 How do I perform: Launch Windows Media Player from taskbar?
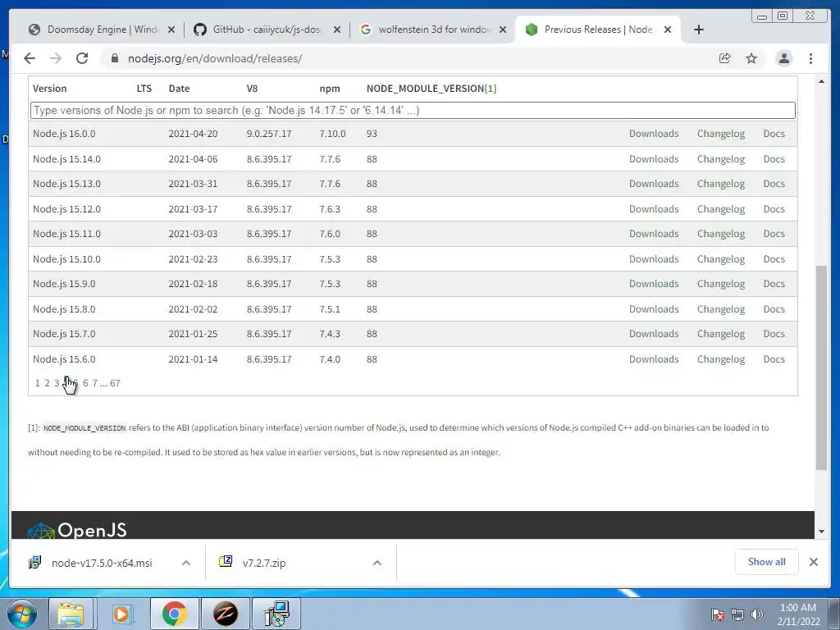122,614
